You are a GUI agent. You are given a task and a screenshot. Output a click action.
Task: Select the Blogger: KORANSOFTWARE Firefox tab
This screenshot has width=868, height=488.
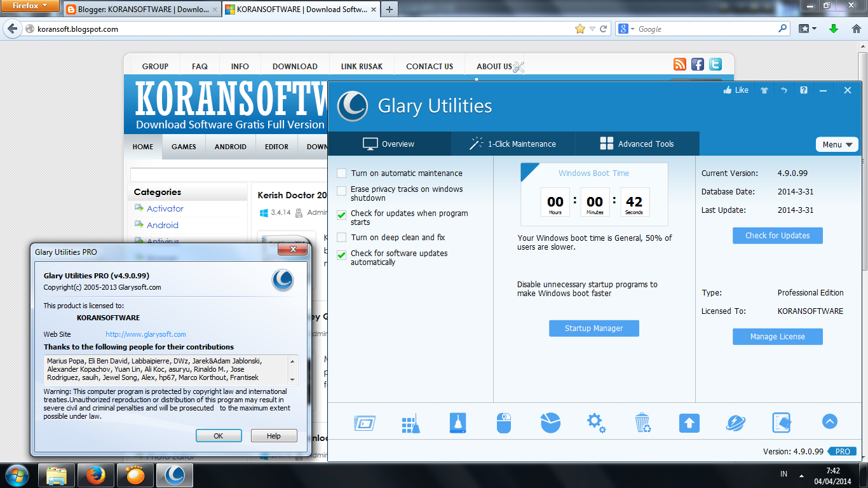(x=142, y=9)
